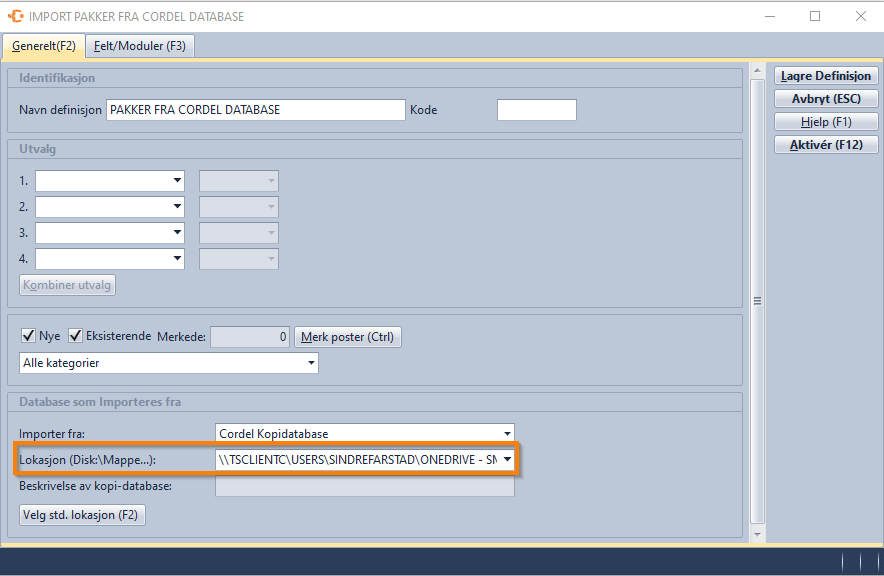Click the Avbryt (ESC) button

pos(826,99)
